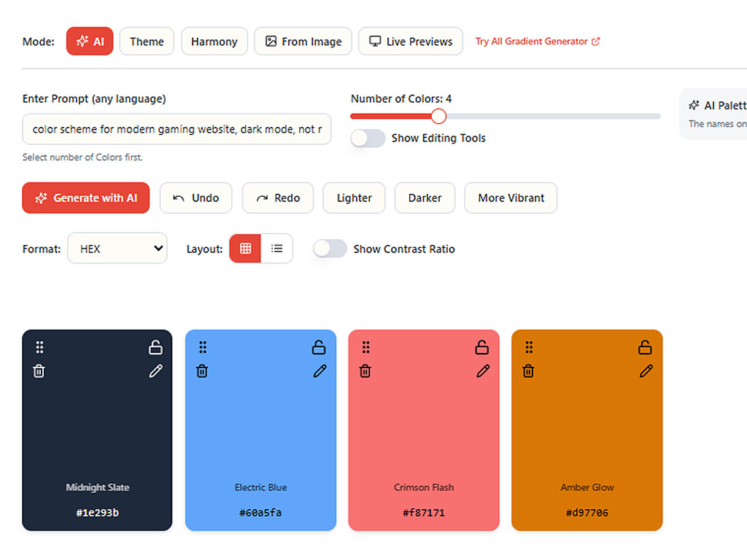Click Generate with AI button
The image size is (747, 560).
click(x=86, y=198)
